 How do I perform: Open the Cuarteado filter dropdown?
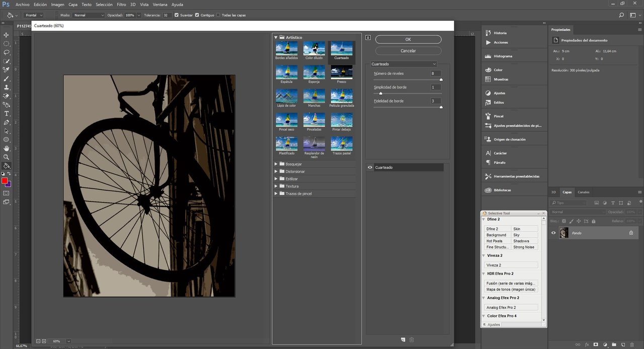[404, 64]
